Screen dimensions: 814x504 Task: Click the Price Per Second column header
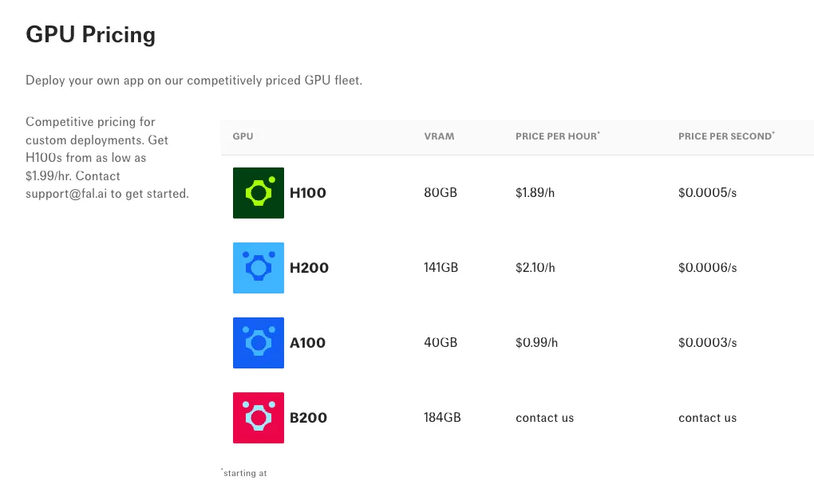(726, 136)
